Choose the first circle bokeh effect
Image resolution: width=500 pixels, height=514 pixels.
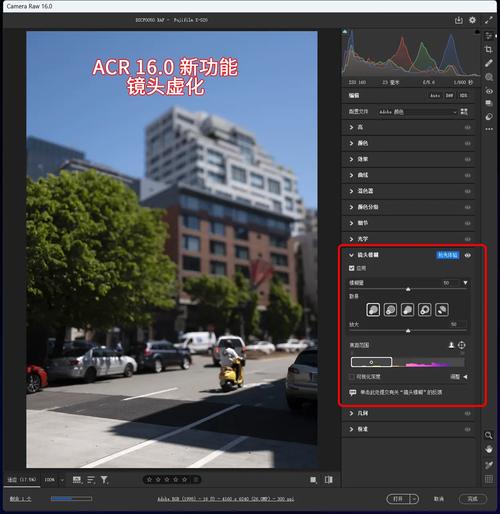point(373,310)
